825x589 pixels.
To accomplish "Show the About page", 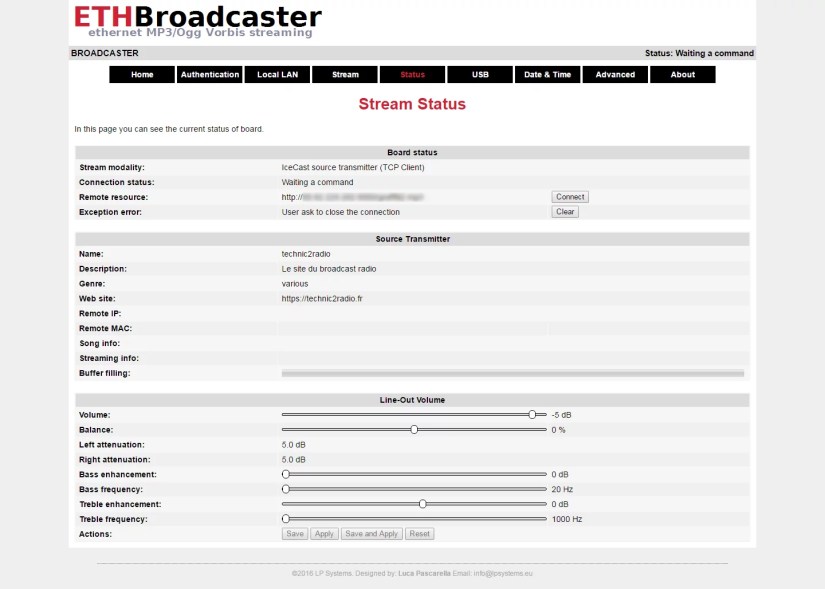I will [x=682, y=75].
